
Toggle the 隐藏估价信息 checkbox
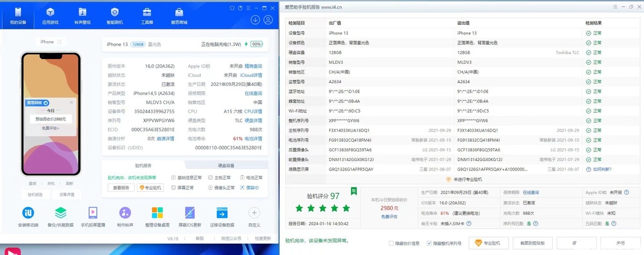click(x=391, y=244)
